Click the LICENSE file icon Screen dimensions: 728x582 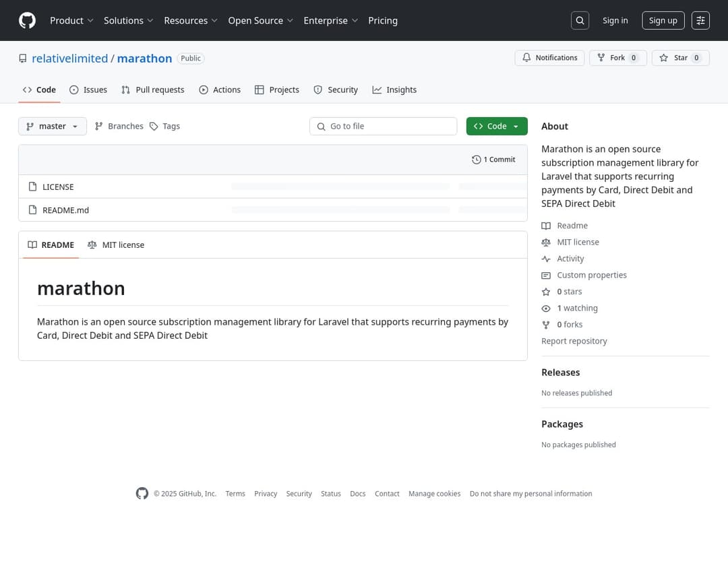click(32, 187)
